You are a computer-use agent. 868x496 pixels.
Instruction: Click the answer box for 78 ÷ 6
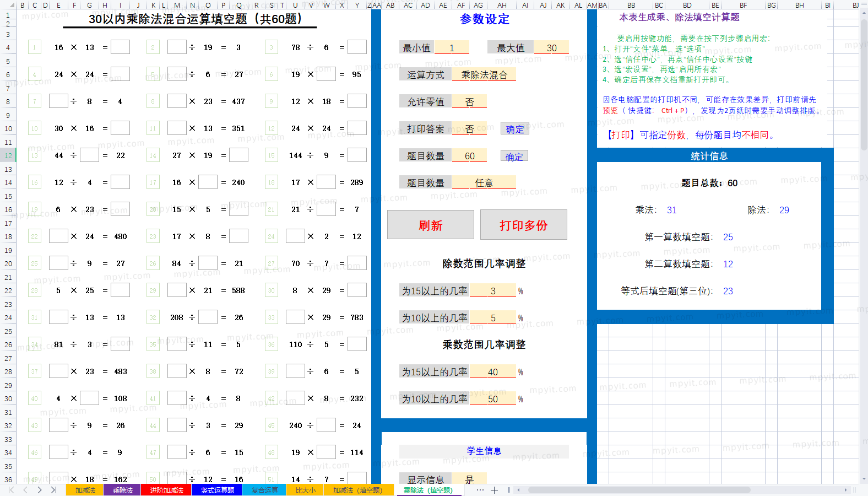coord(357,47)
